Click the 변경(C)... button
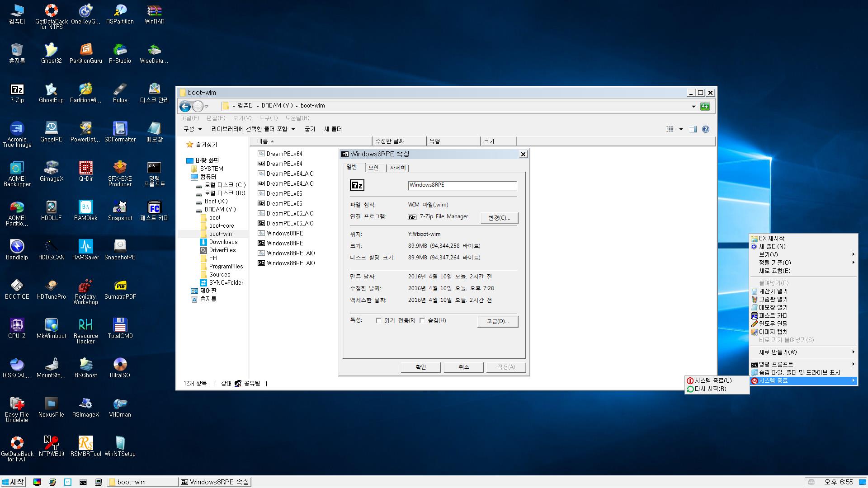This screenshot has height=488, width=868. pos(499,218)
